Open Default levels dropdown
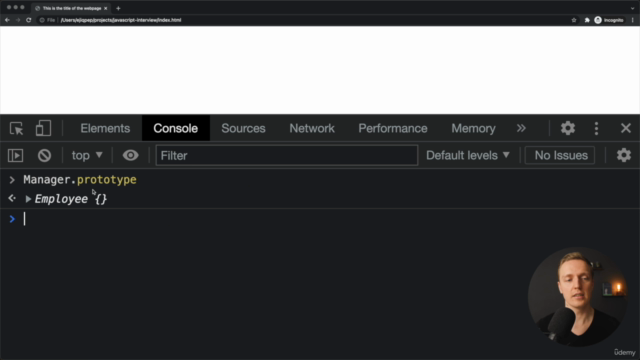This screenshot has height=360, width=640. click(x=468, y=156)
